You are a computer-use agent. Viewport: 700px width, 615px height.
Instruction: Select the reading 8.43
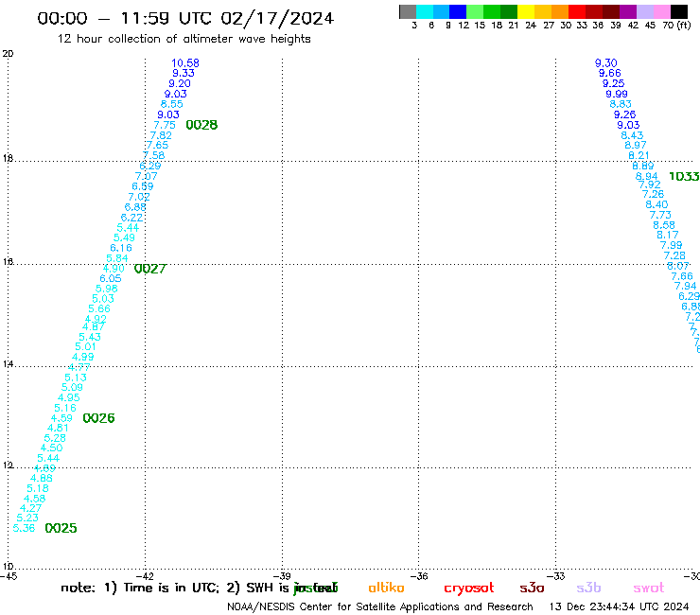(x=632, y=135)
